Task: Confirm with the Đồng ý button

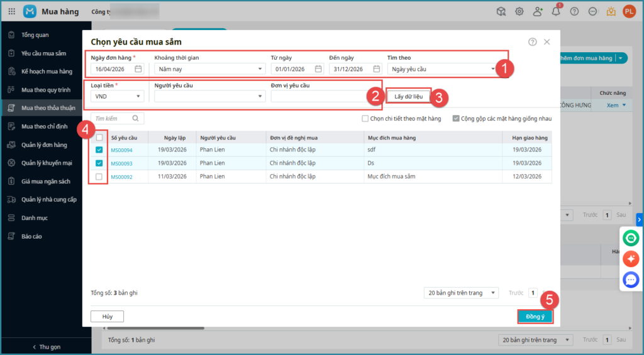Action: pyautogui.click(x=535, y=317)
